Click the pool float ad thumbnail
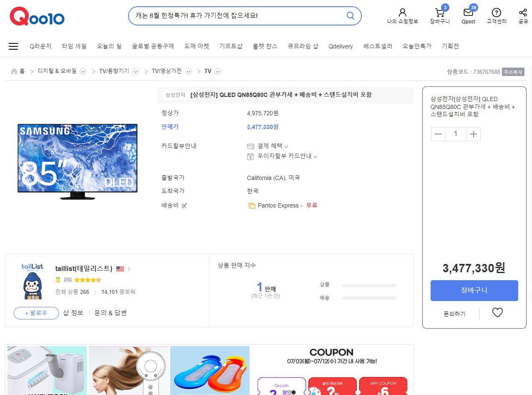 click(x=210, y=370)
